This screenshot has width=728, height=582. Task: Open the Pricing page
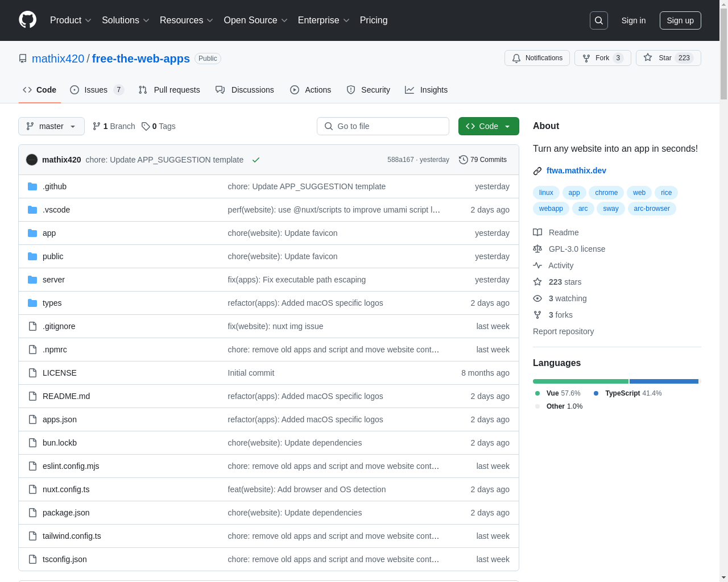coord(374,20)
